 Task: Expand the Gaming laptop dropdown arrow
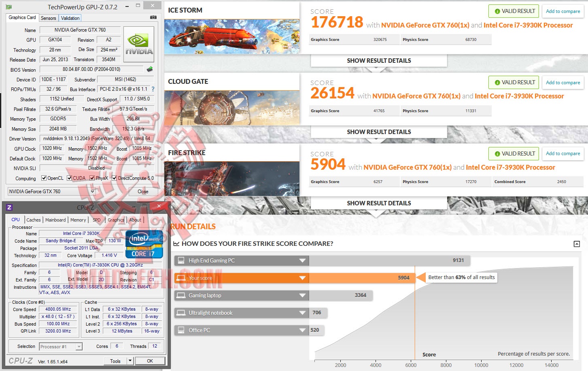coord(302,295)
